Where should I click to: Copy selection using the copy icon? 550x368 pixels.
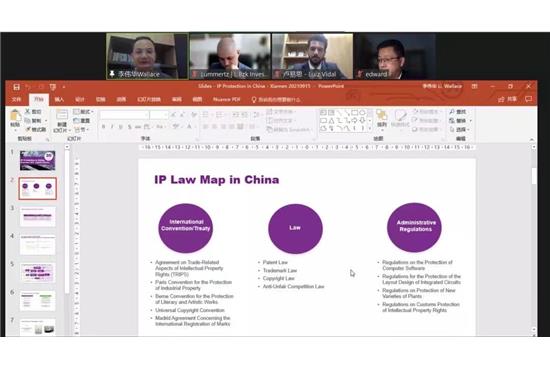pyautogui.click(x=27, y=121)
